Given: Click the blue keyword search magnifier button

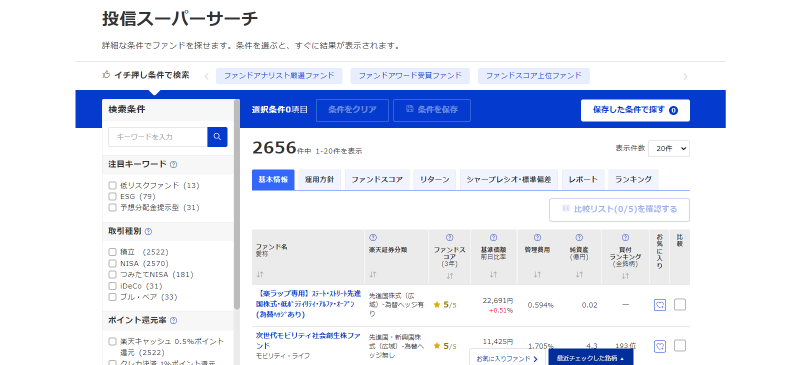Looking at the screenshot, I should click(217, 137).
